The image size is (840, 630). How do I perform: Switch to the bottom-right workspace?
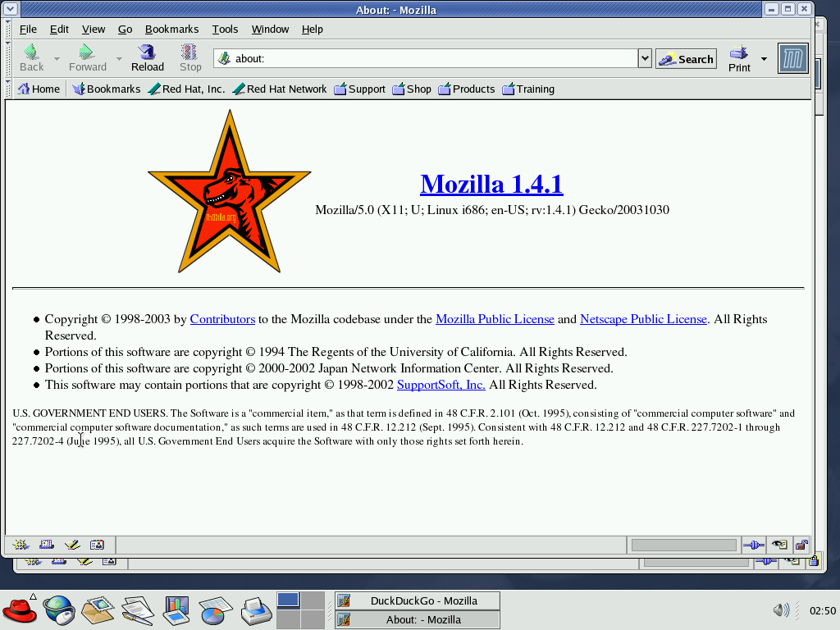tap(313, 619)
